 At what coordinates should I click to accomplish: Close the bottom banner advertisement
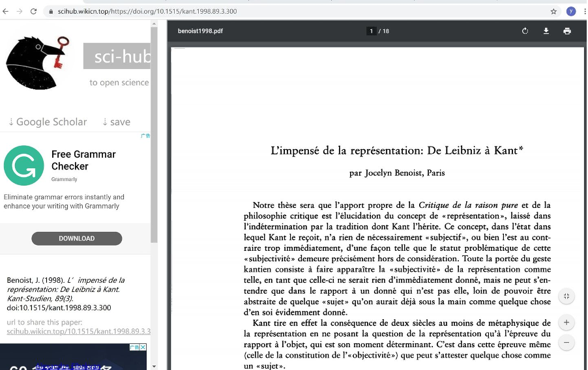pos(143,348)
